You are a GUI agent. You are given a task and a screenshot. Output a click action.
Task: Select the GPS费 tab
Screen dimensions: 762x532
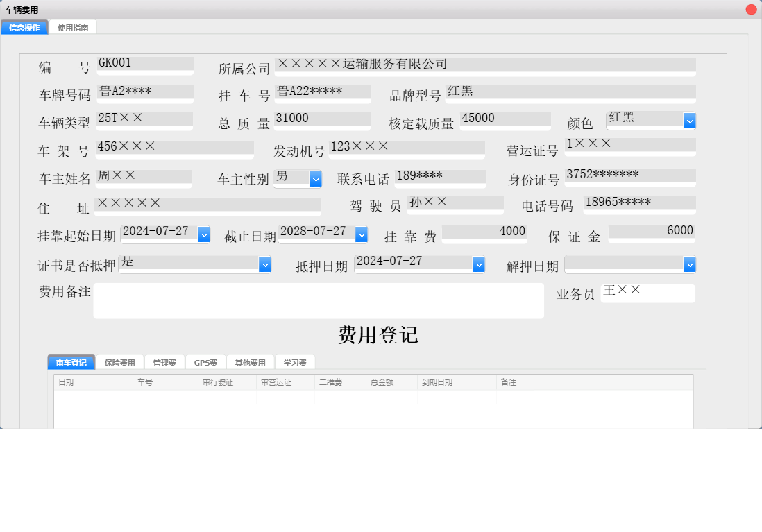point(205,362)
